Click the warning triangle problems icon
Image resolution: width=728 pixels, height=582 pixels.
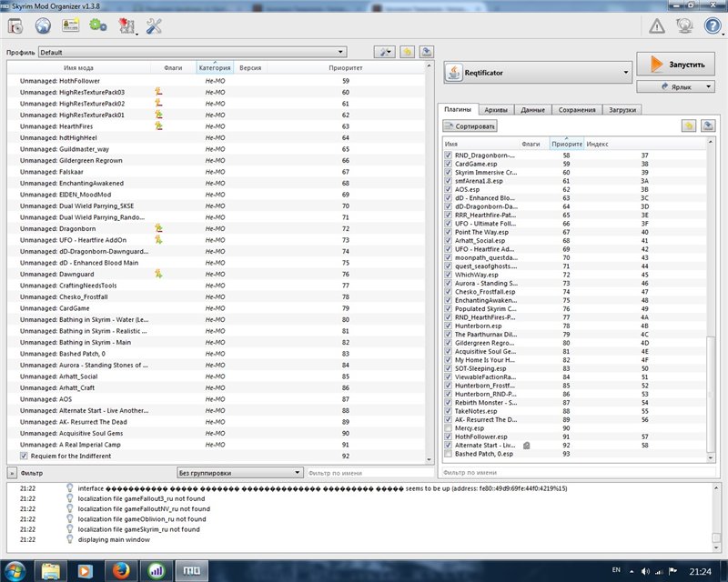point(656,26)
